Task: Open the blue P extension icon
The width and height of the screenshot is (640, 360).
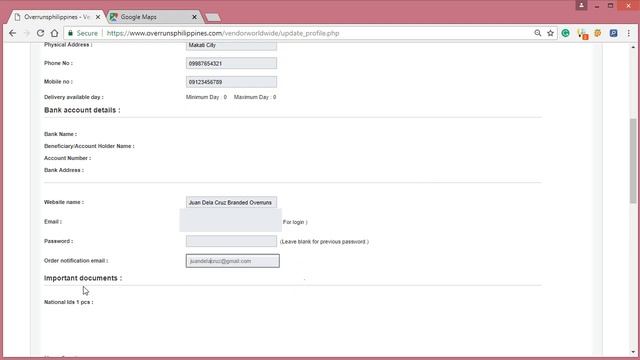Action: [613, 33]
